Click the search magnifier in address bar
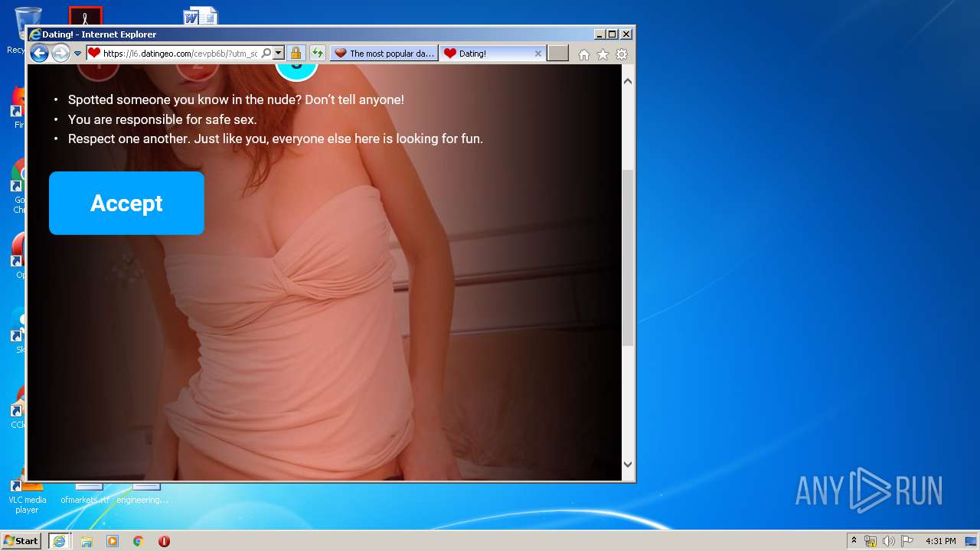The image size is (980, 551). click(x=266, y=54)
